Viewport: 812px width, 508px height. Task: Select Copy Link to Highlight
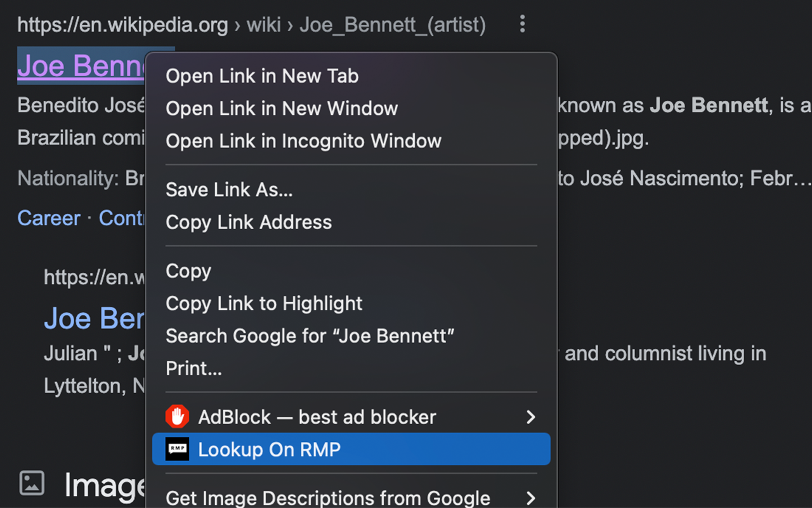tap(264, 304)
